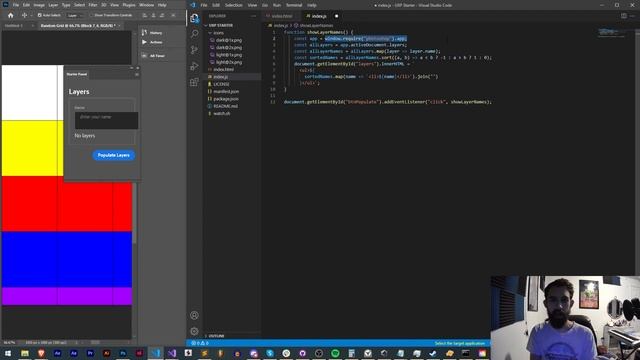Switch to index.html editor tab
The width and height of the screenshot is (640, 360).
coord(282,16)
